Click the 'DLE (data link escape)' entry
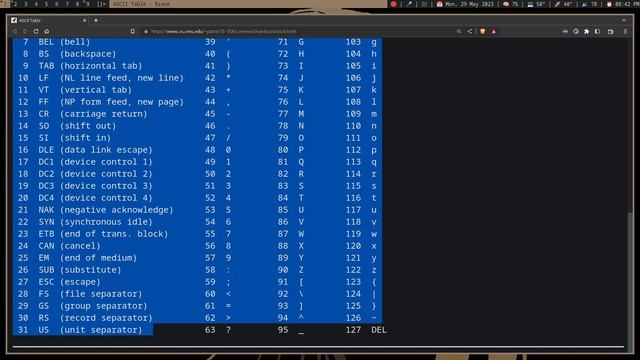The width and height of the screenshot is (640, 360). point(96,150)
